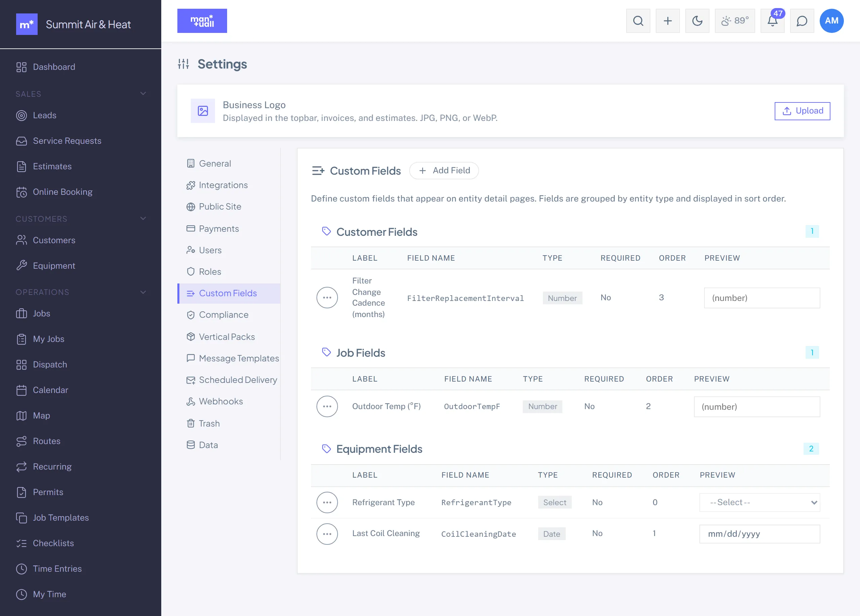Switch to Users settings tab

click(x=229, y=250)
